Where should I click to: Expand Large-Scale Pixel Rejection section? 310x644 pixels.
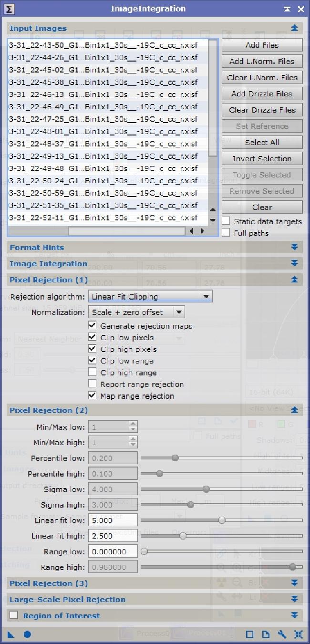pyautogui.click(x=294, y=599)
